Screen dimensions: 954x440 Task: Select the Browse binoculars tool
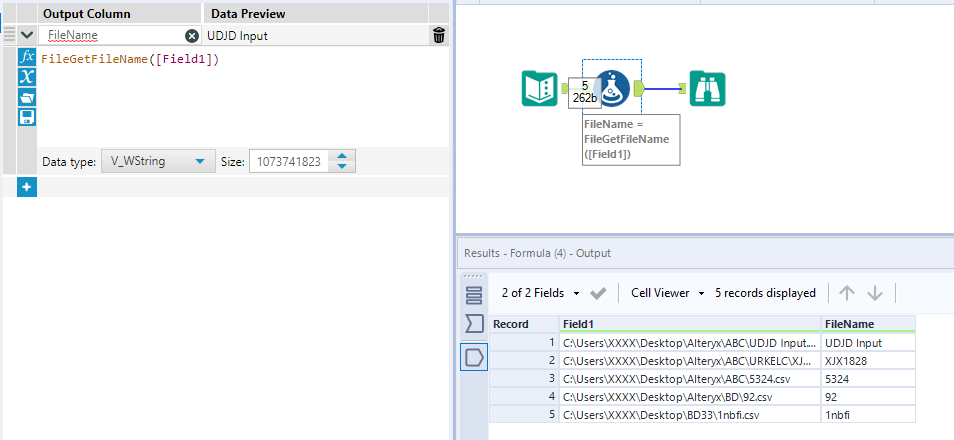(709, 88)
